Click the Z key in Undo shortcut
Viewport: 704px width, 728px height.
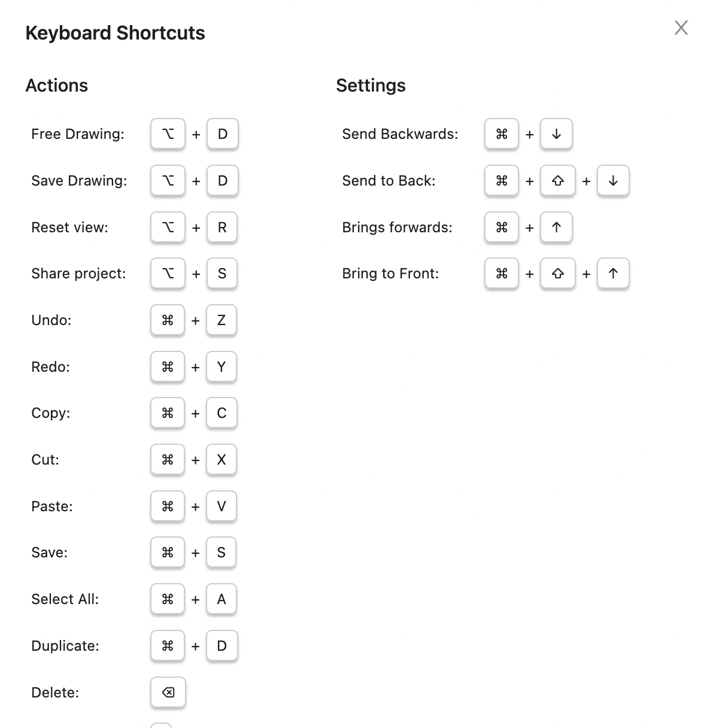(x=221, y=320)
